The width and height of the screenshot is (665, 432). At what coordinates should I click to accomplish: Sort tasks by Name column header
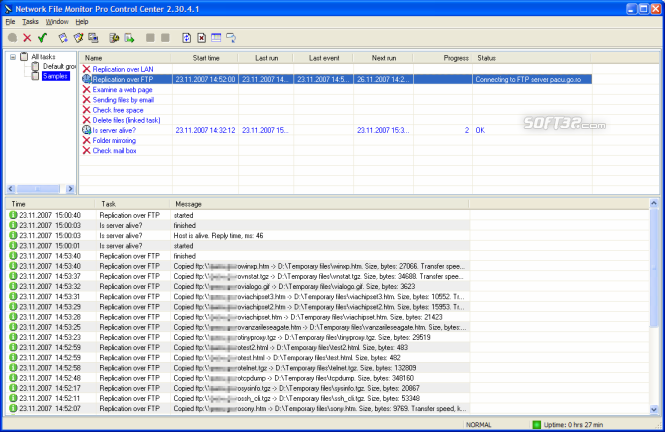click(126, 58)
